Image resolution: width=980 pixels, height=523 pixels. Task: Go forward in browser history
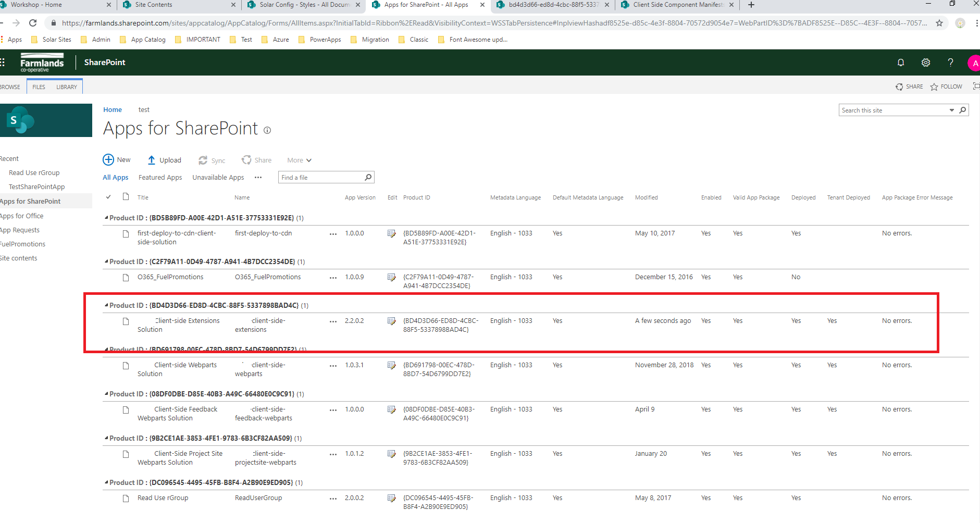tap(16, 23)
